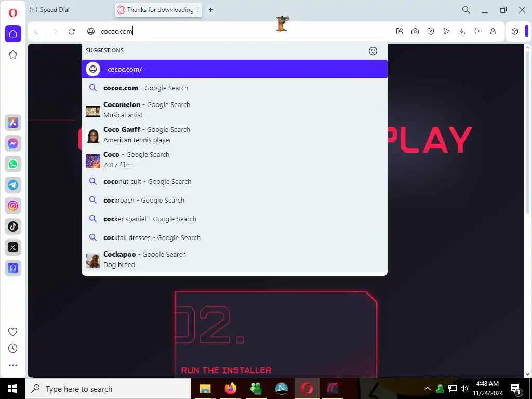Screen dimensions: 532x399
Task: Open the music player sidebar icon
Action: point(13,268)
